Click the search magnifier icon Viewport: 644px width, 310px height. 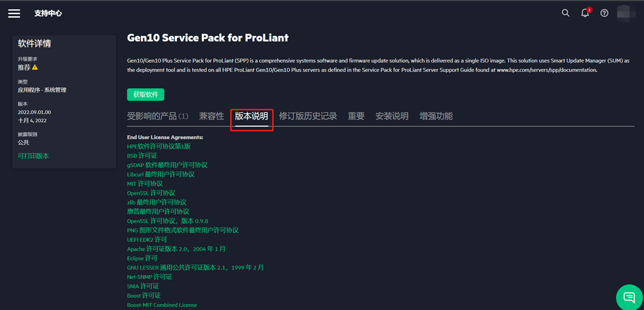tap(565, 13)
